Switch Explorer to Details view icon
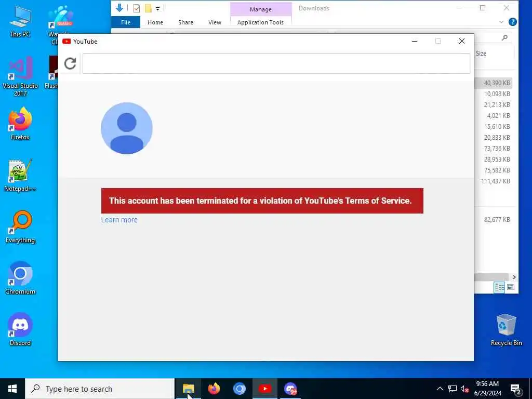This screenshot has height=399, width=532. tap(499, 287)
